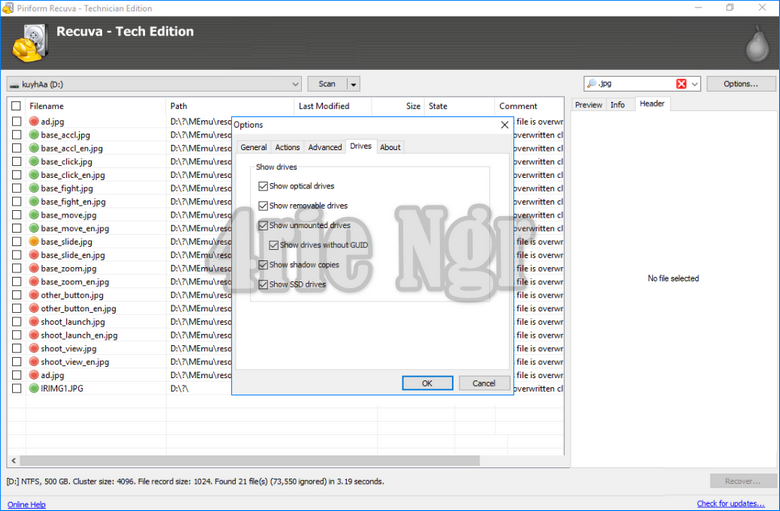Sort by the Filename column header
Image resolution: width=780 pixels, height=511 pixels.
pos(96,106)
